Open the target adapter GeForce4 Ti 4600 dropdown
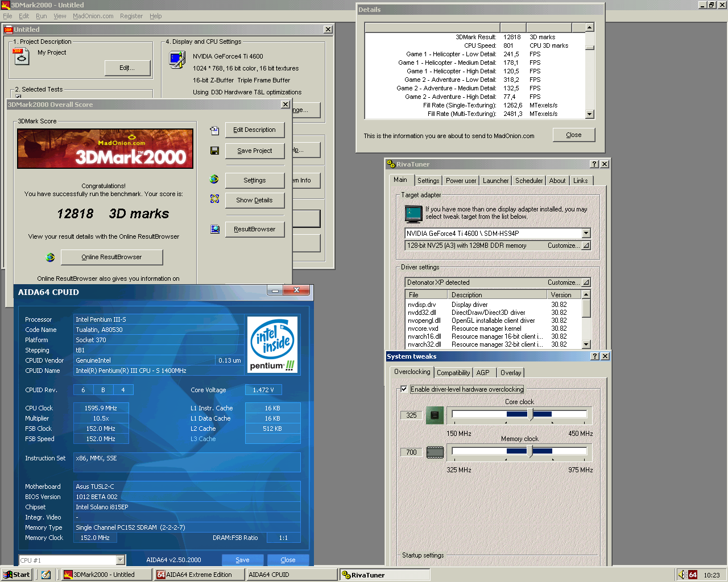The width and height of the screenshot is (728, 582). [586, 234]
